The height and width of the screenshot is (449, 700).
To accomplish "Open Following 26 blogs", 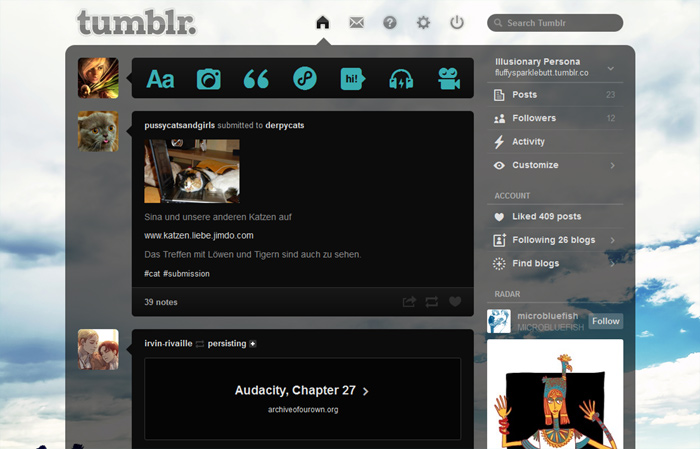I will 555,240.
